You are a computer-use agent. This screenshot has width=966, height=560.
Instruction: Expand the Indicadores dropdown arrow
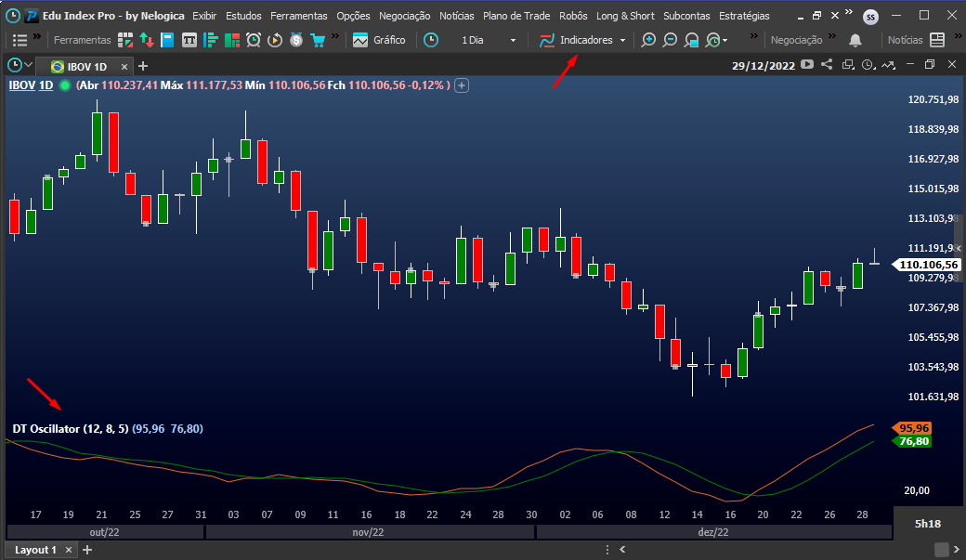point(623,40)
